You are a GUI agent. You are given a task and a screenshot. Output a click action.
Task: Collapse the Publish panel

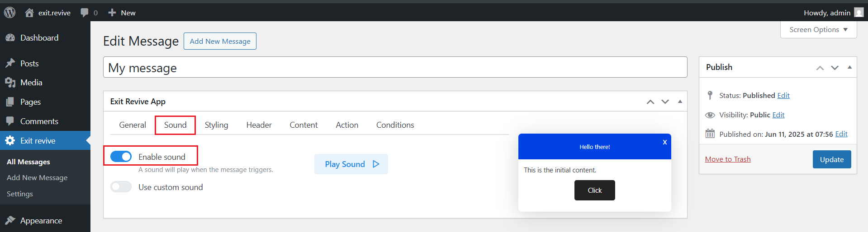coord(849,67)
